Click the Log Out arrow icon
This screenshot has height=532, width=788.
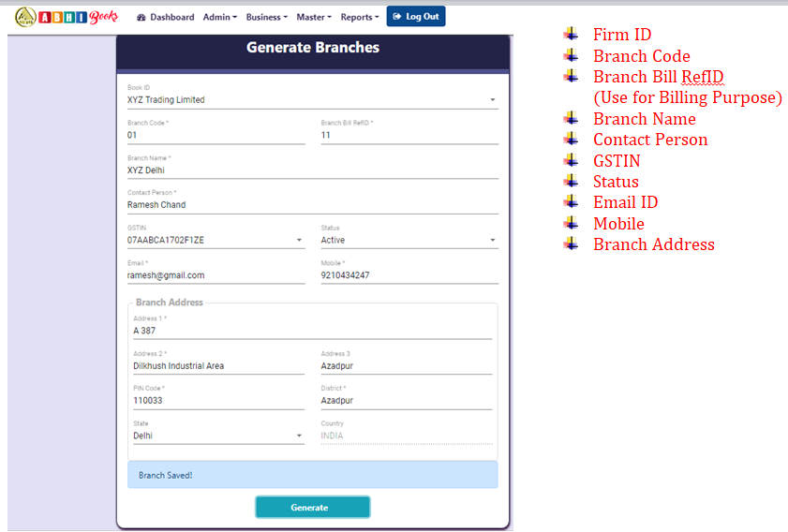coord(397,17)
